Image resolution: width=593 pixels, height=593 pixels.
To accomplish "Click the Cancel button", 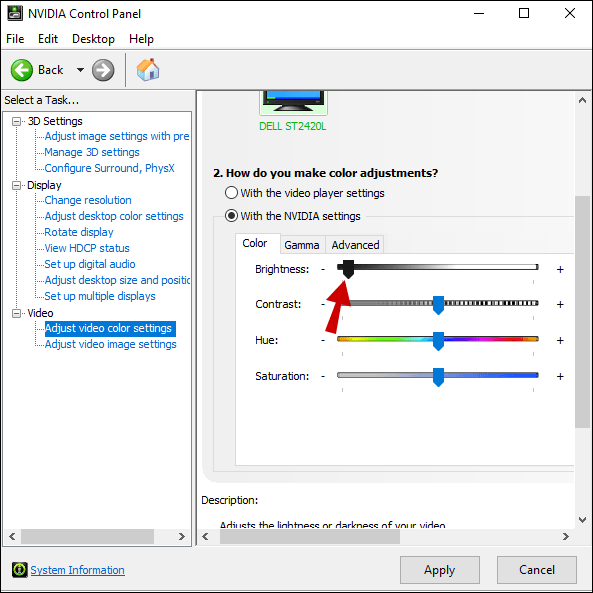I will tap(537, 570).
